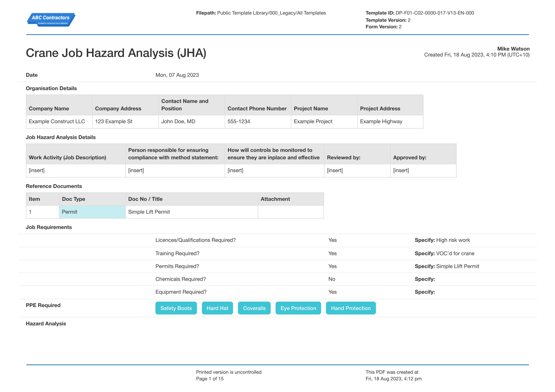Viewport: 555px width, 392px height.
Task: Click the Hazard Analysis section heading
Action: pyautogui.click(x=46, y=323)
